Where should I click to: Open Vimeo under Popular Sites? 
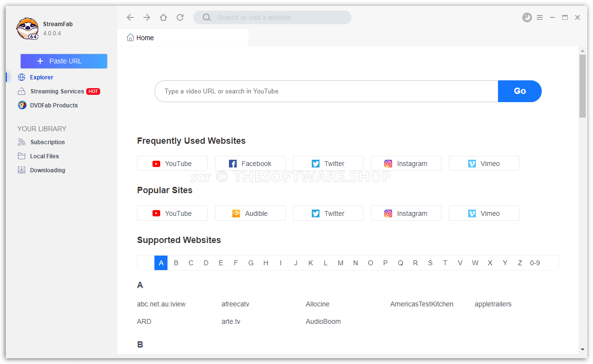[484, 213]
